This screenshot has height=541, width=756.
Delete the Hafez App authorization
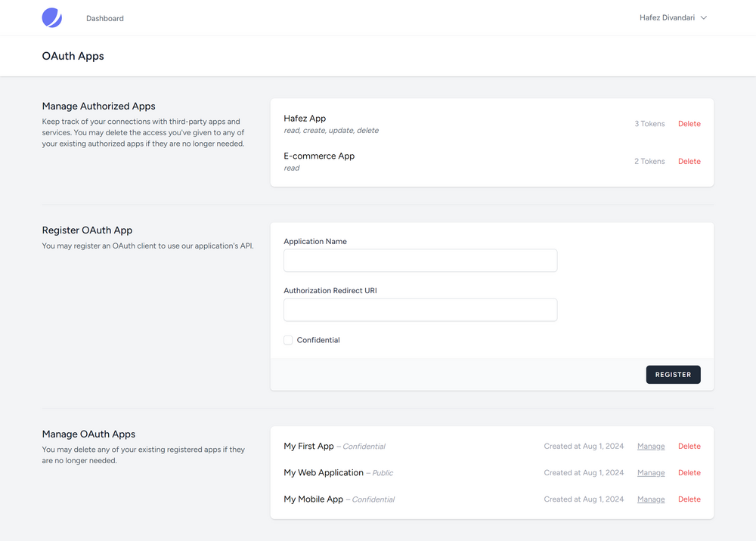point(689,124)
